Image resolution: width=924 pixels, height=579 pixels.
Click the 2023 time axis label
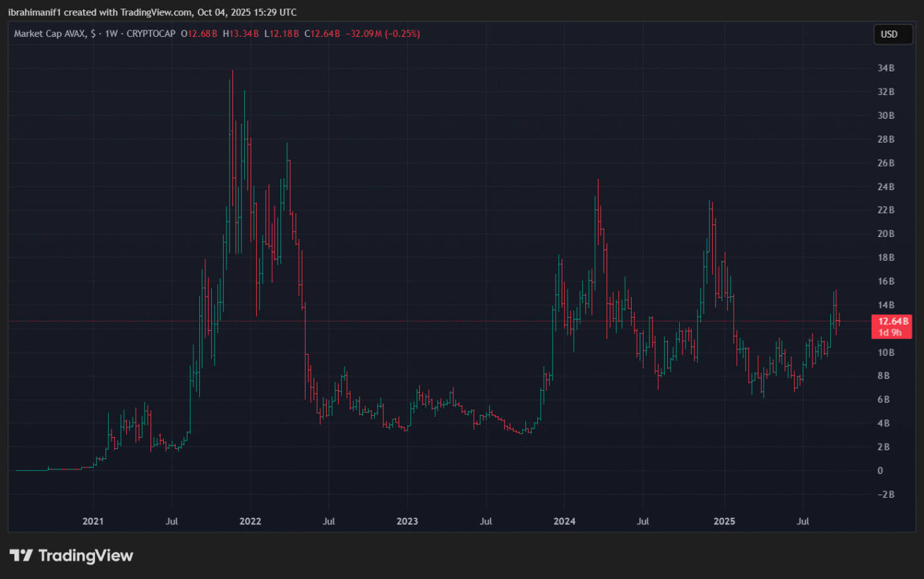pos(407,522)
